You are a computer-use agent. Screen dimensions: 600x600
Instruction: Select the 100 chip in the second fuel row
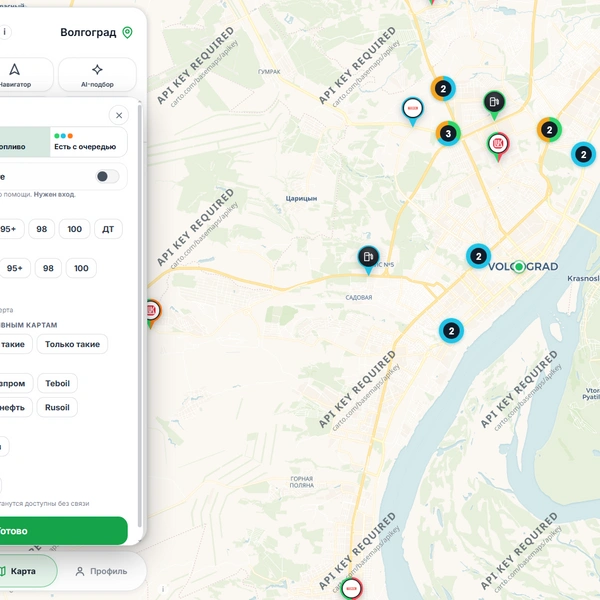(x=81, y=268)
